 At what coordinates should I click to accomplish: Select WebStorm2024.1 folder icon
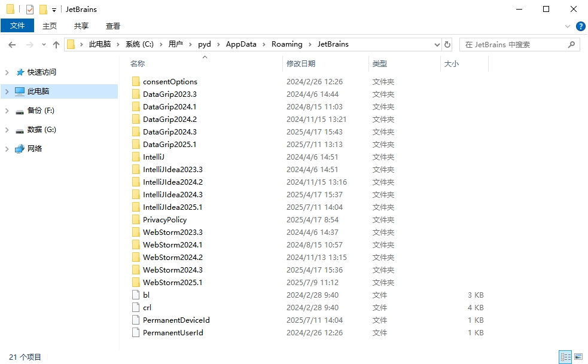[x=136, y=245]
